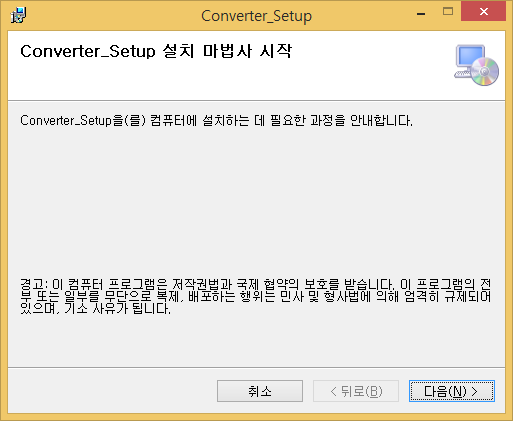Minimize the Converter_Setup window

coord(421,13)
